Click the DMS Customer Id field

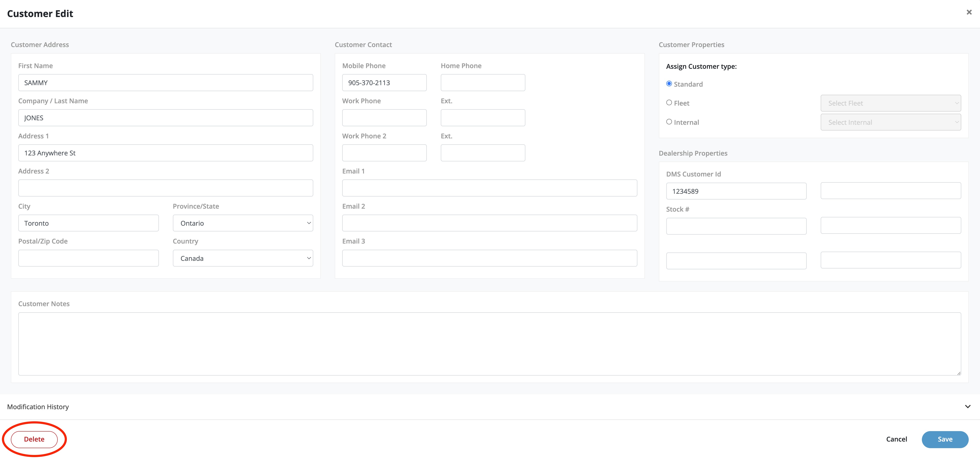(736, 191)
